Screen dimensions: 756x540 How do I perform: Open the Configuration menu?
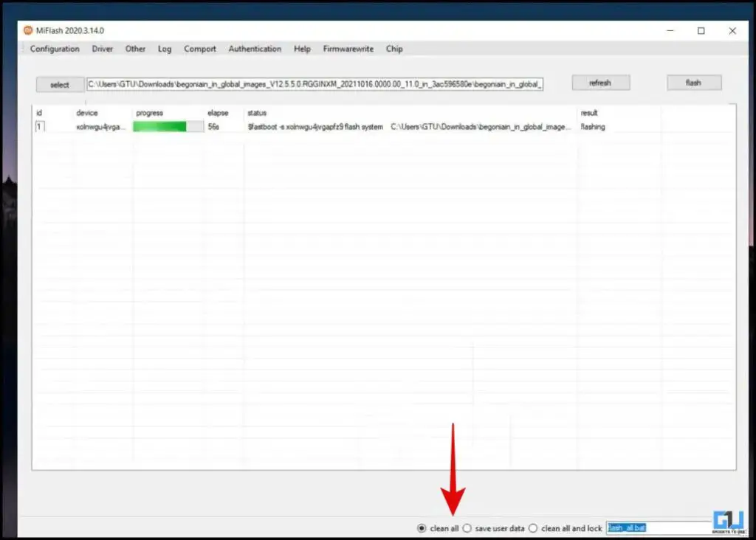[55, 49]
